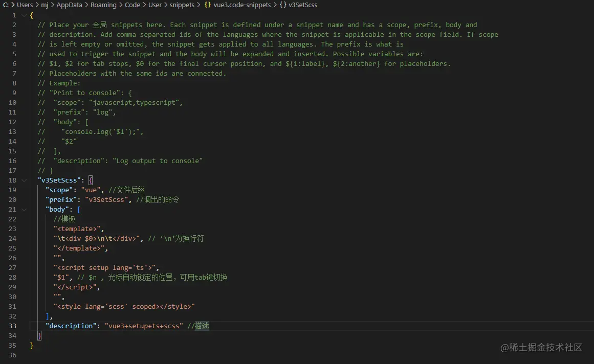Click the "v3SetScss" prefix value string
Image resolution: width=594 pixels, height=364 pixels.
pos(106,199)
